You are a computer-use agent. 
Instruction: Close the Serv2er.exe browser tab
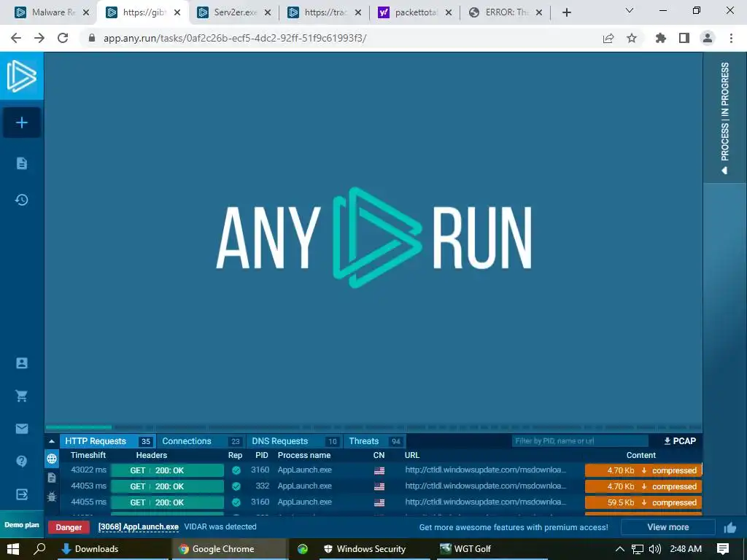click(268, 13)
